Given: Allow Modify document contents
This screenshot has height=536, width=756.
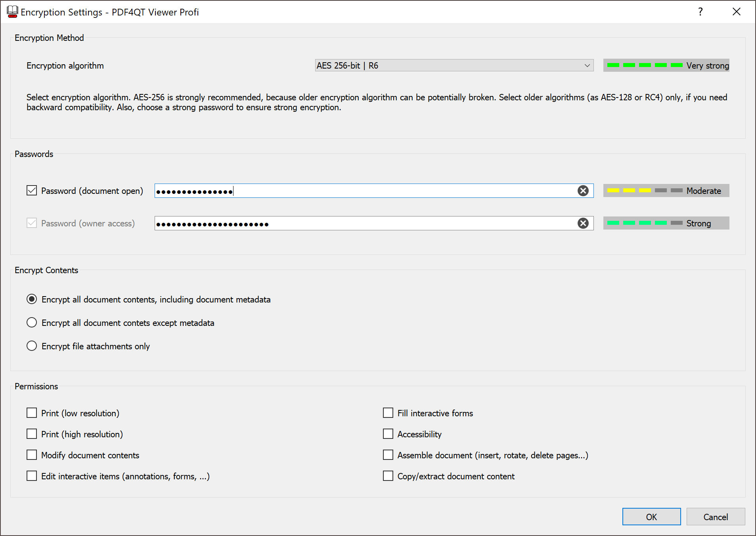Looking at the screenshot, I should tap(32, 455).
